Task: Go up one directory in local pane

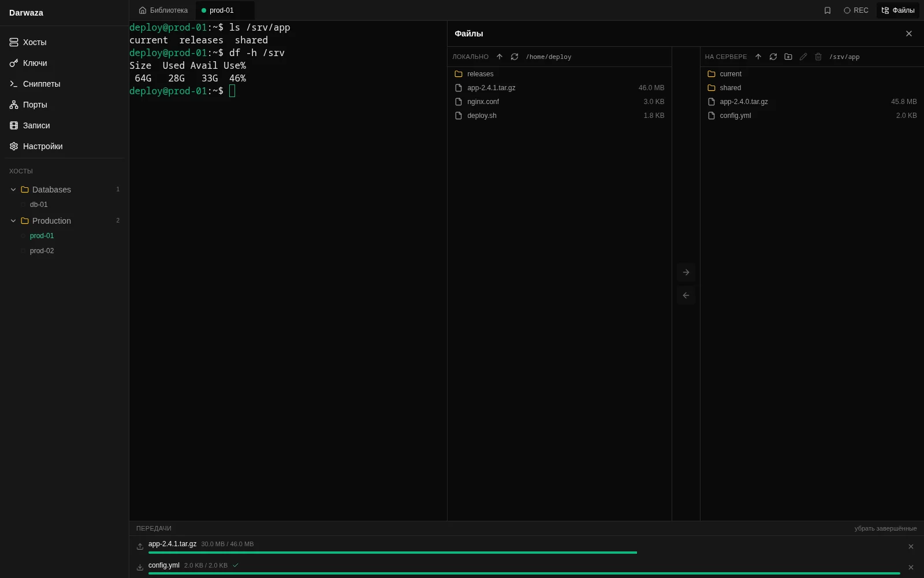Action: click(x=499, y=57)
